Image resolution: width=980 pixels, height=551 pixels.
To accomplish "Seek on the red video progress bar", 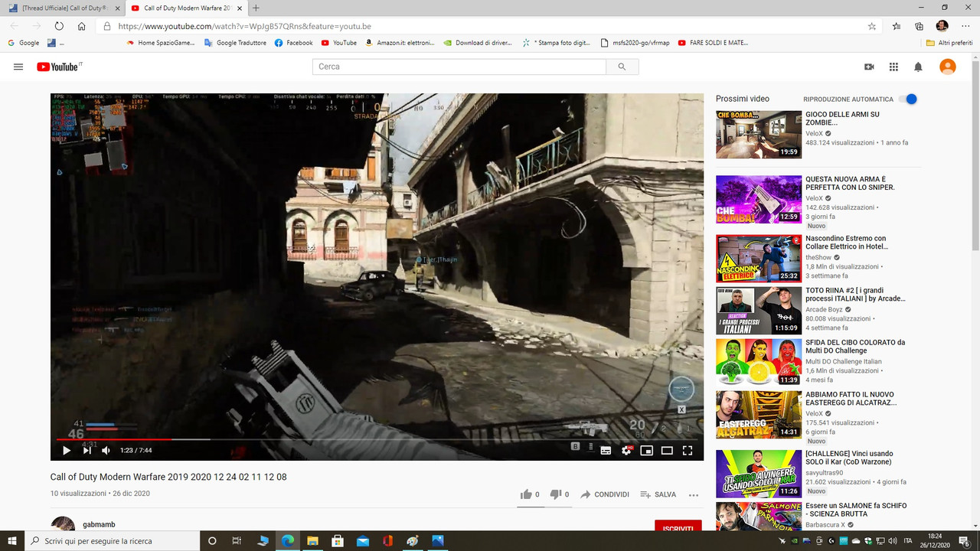I will coord(377,439).
